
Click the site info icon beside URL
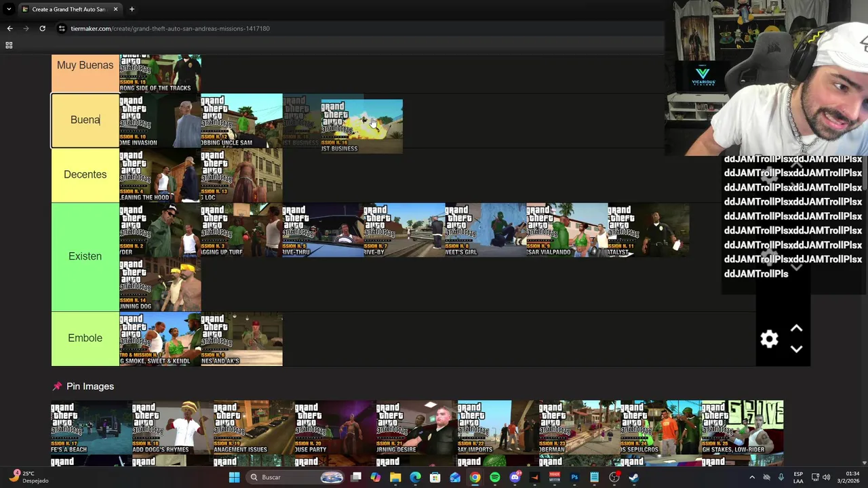61,28
